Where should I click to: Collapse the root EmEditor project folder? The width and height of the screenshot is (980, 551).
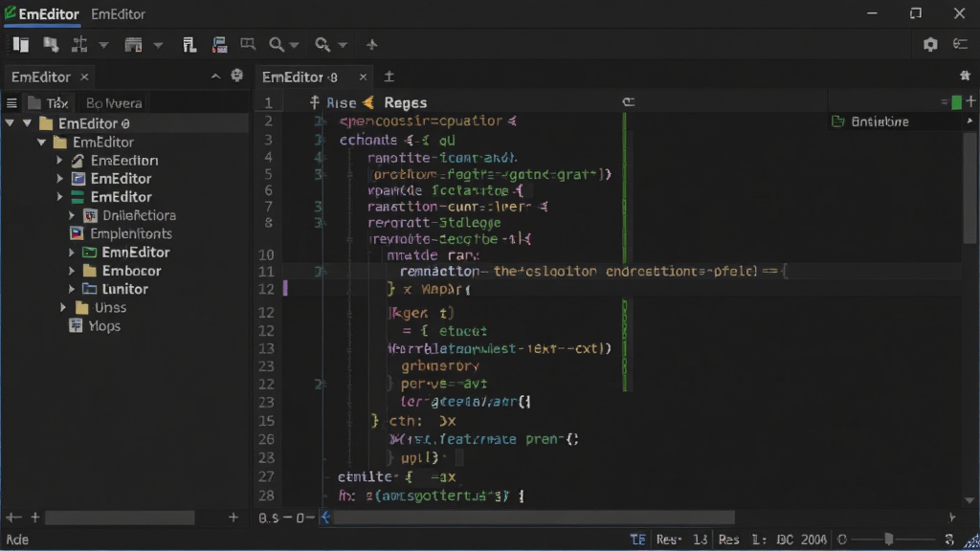[x=27, y=123]
